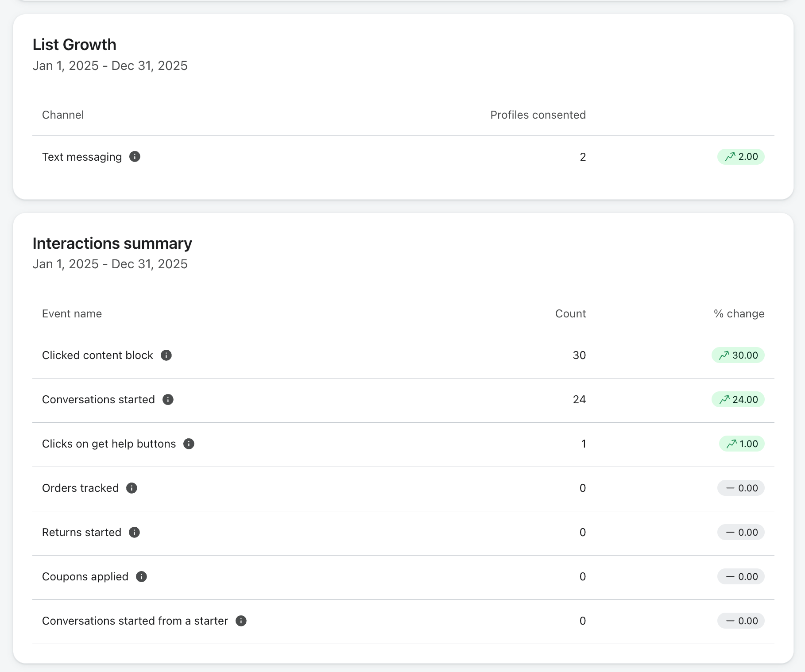The image size is (805, 672).
Task: Select Conversations started from a starter label
Action: 135,621
